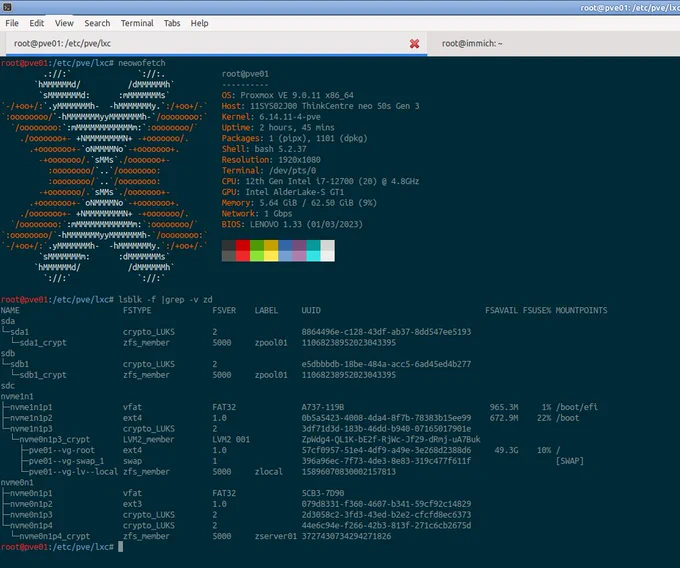
Task: Click the cursor at the final shell prompt
Action: 121,547
